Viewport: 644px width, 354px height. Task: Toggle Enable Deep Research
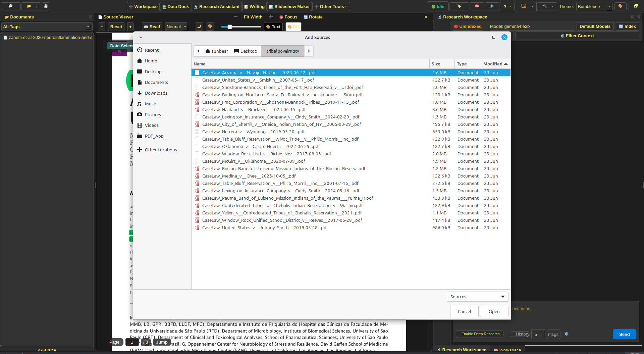pos(480,334)
